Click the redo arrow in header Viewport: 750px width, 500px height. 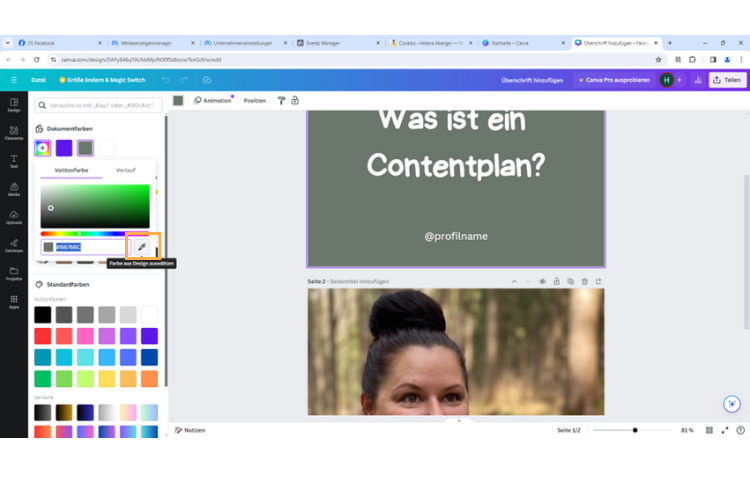(x=184, y=80)
